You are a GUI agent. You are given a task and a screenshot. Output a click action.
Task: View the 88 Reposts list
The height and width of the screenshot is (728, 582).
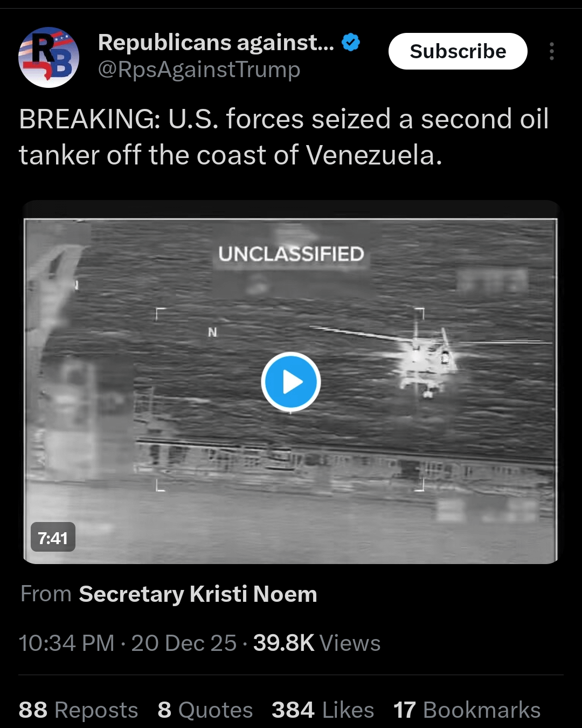pos(79,710)
